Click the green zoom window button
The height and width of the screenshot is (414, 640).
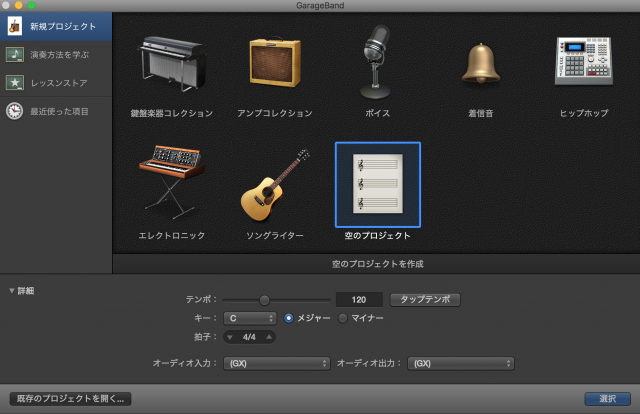pyautogui.click(x=31, y=5)
